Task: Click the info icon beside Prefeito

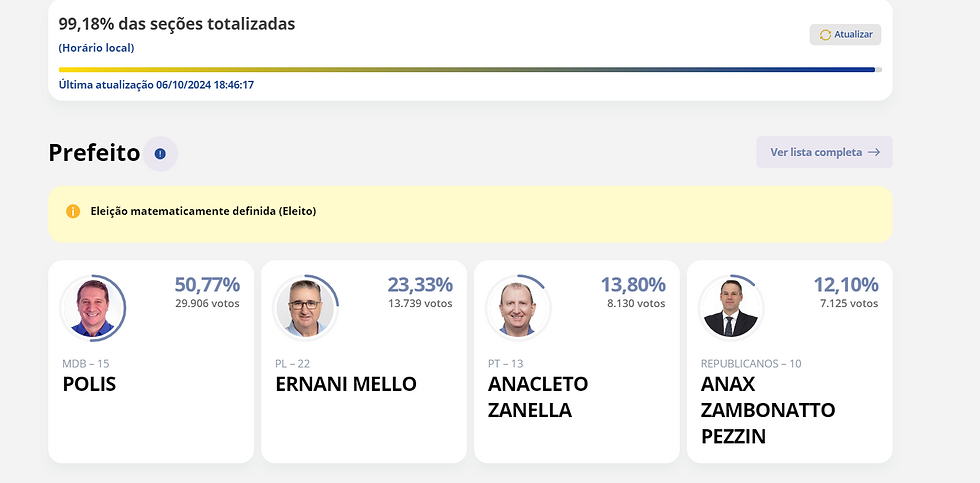Action: [x=160, y=154]
